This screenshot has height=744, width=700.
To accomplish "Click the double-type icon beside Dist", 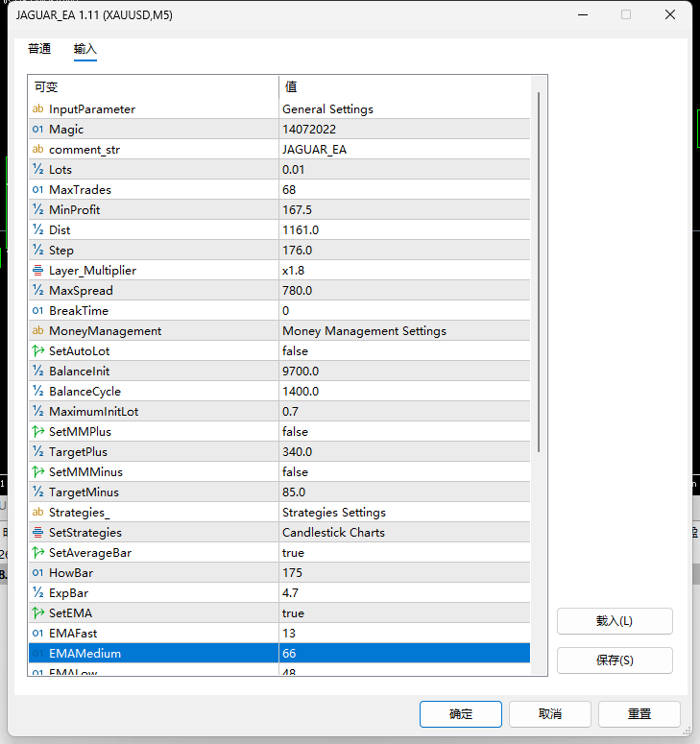I will click(x=38, y=230).
